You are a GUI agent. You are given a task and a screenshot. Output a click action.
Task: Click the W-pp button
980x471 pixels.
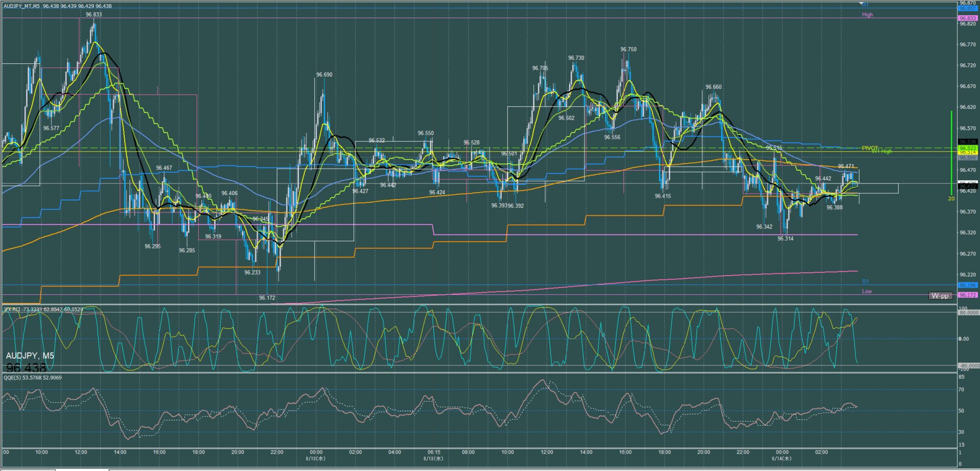click(940, 296)
